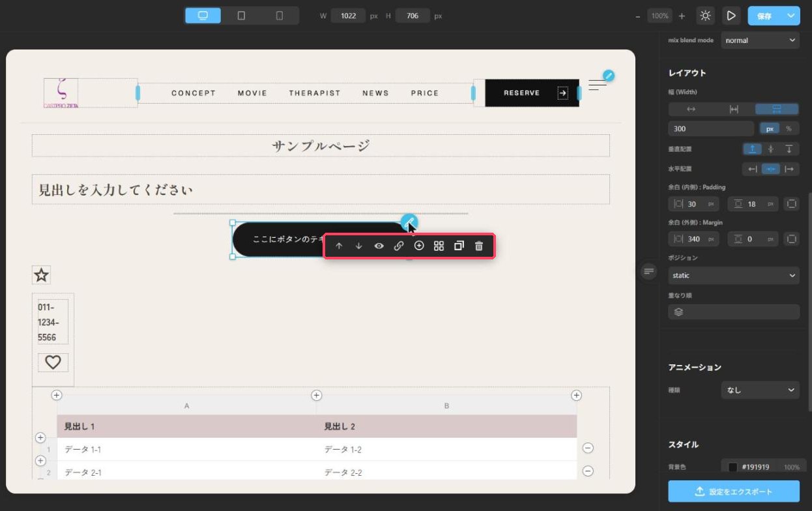Zoom out with the minus button
The image size is (812, 511).
(x=638, y=16)
